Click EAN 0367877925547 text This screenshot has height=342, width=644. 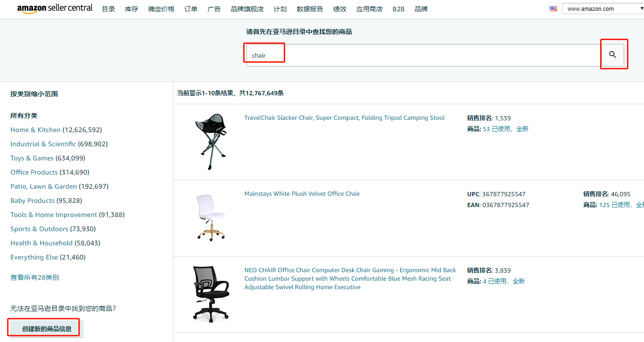pos(498,205)
